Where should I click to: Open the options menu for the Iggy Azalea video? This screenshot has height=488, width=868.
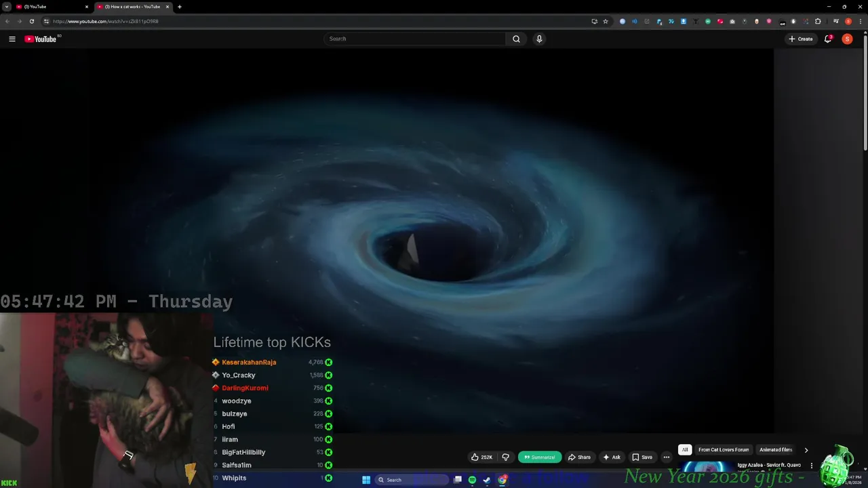[x=812, y=466]
